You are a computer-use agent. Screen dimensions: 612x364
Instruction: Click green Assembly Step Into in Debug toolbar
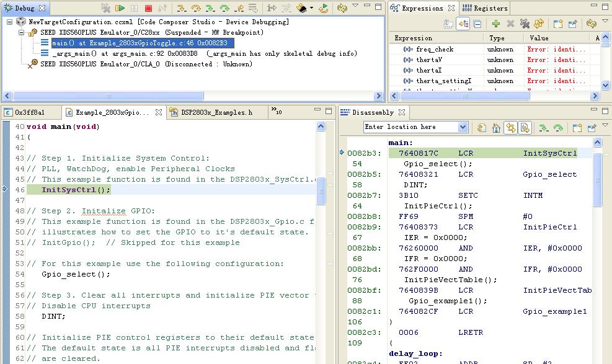(210, 8)
